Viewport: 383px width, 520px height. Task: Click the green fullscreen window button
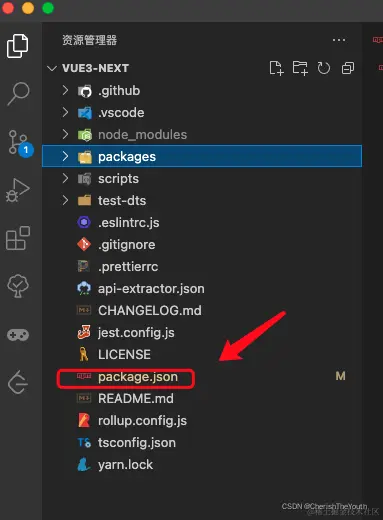coord(48,8)
